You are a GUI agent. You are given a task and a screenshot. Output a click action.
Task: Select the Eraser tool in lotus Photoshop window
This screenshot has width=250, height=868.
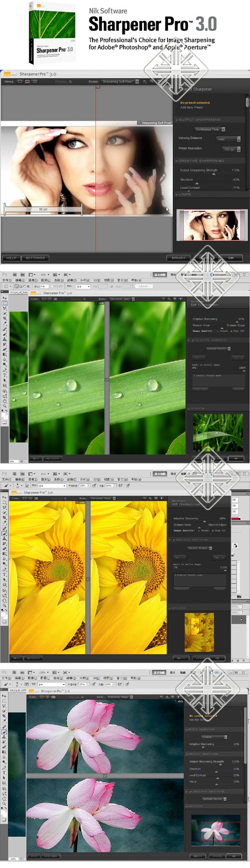[5, 747]
